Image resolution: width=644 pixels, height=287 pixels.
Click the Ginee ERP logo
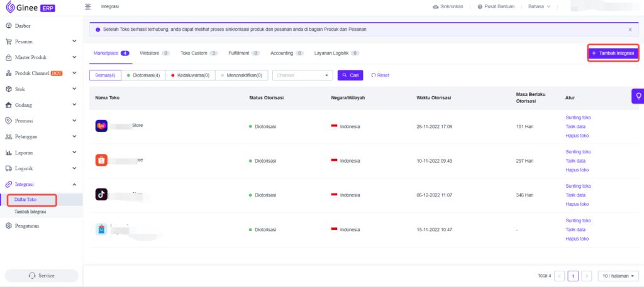tap(30, 7)
